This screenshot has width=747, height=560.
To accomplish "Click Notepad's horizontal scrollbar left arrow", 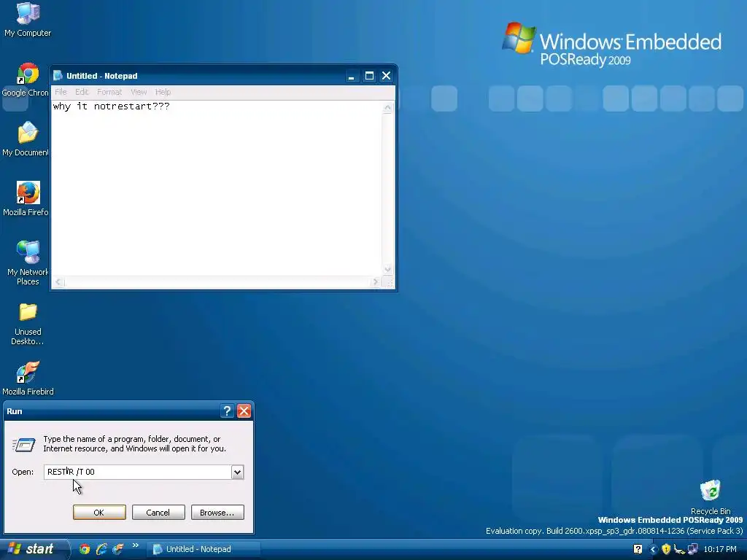I will pos(58,282).
